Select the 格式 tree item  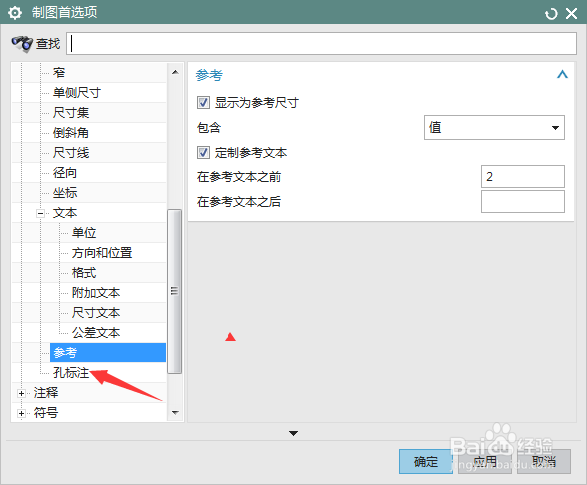click(84, 273)
